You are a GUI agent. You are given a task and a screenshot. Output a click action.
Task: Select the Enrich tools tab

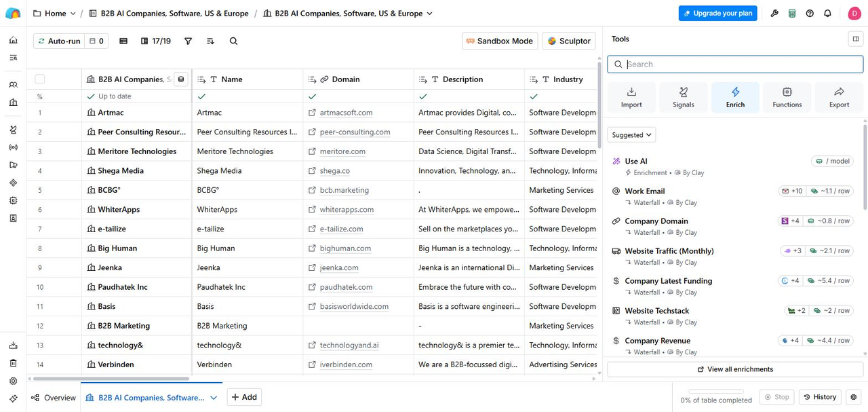[735, 97]
